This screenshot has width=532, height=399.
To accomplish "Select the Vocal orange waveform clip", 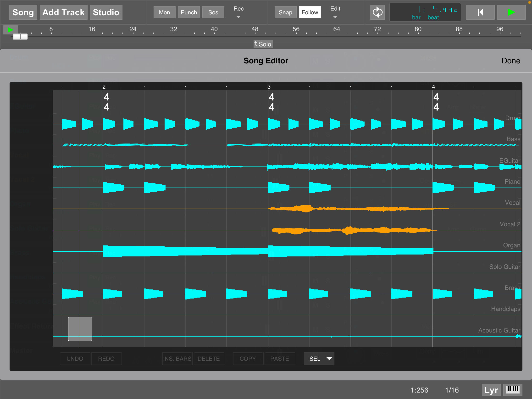I will tap(358, 209).
